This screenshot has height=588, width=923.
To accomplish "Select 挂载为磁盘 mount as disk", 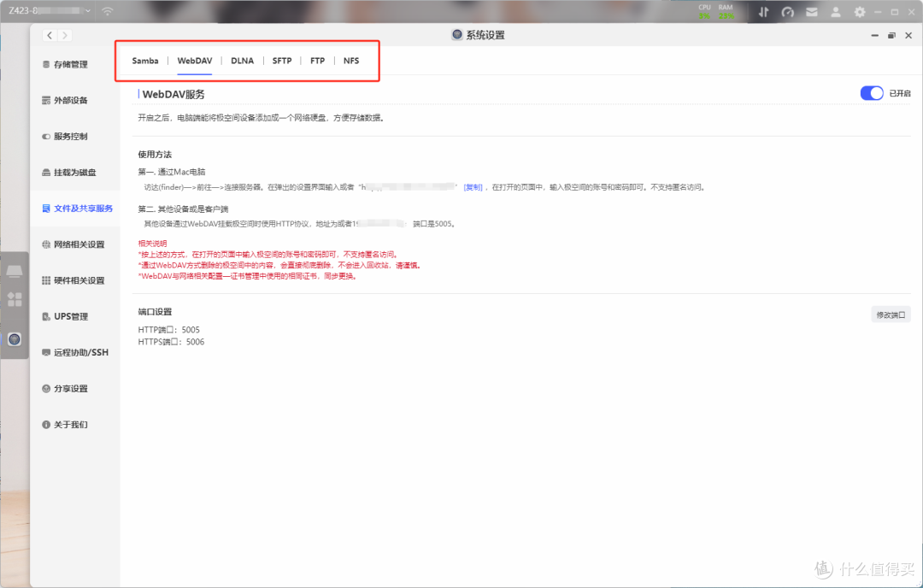I will (69, 173).
